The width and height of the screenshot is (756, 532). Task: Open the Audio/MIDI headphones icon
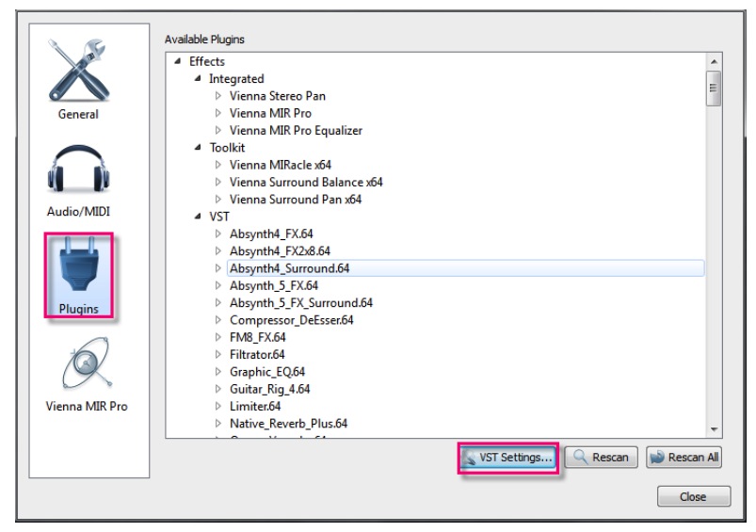click(x=78, y=169)
